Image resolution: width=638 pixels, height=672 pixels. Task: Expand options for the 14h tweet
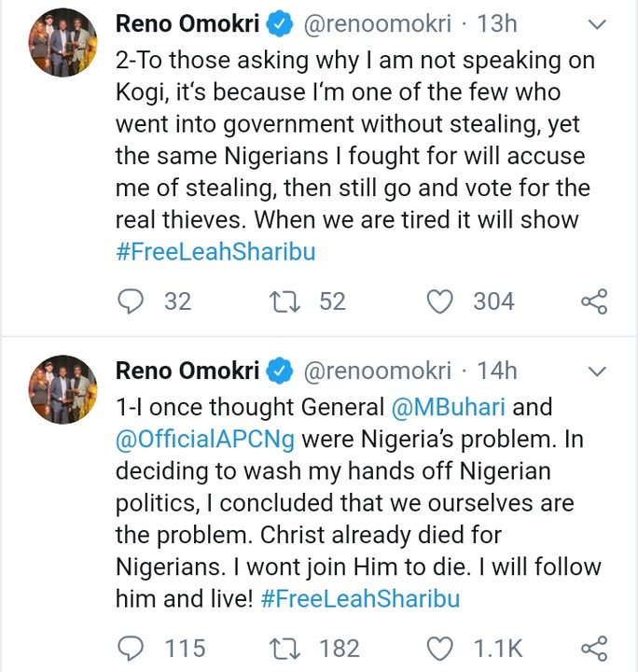[x=598, y=371]
